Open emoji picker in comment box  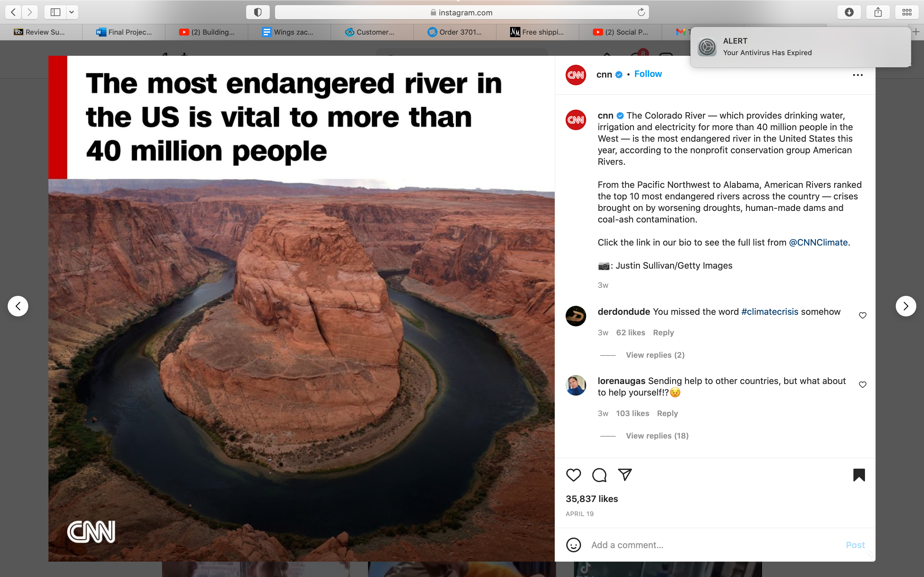[x=574, y=545]
